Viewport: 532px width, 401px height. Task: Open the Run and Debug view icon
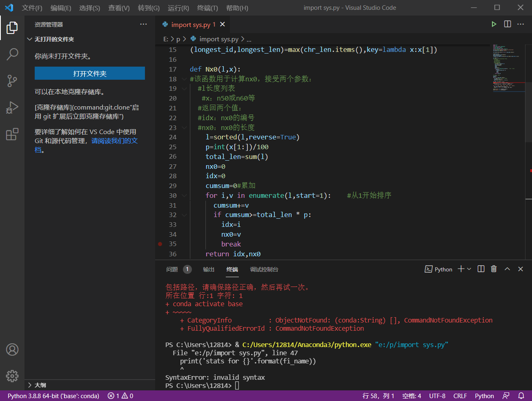point(12,108)
